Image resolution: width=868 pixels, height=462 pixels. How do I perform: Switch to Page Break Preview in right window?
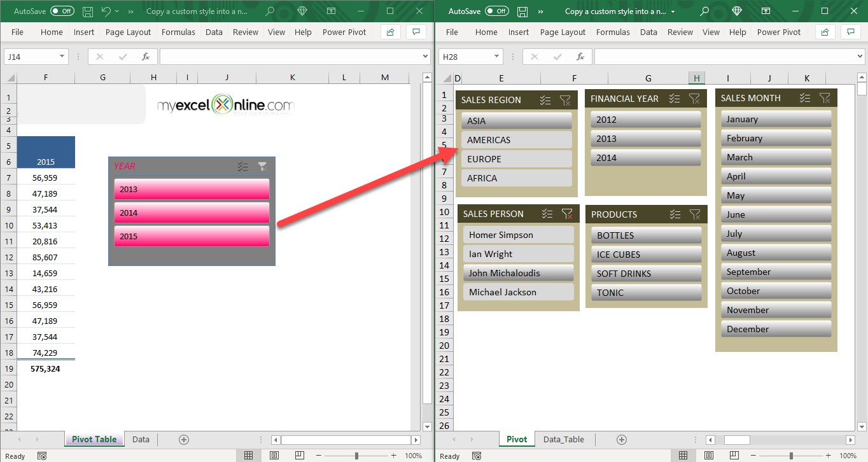pyautogui.click(x=734, y=456)
